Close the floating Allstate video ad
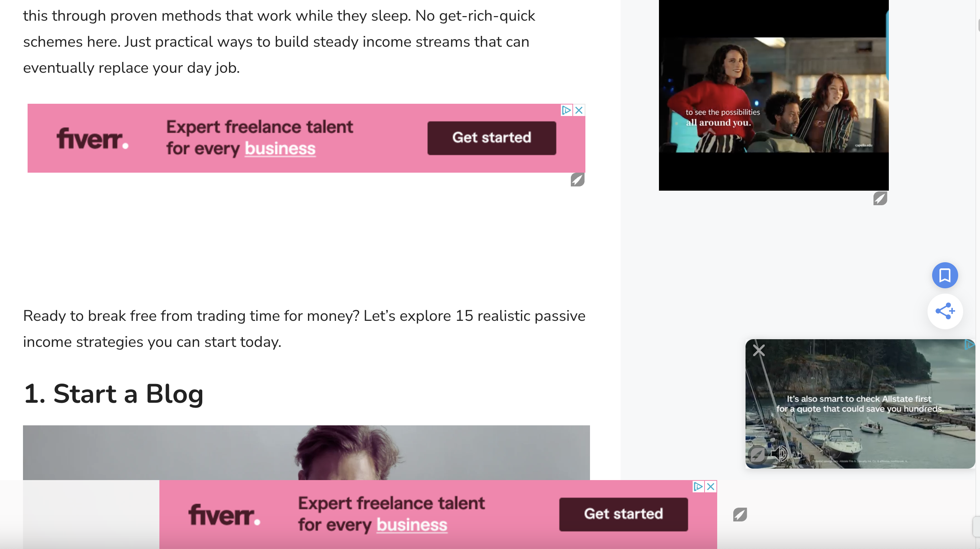The image size is (980, 549). coord(759,350)
